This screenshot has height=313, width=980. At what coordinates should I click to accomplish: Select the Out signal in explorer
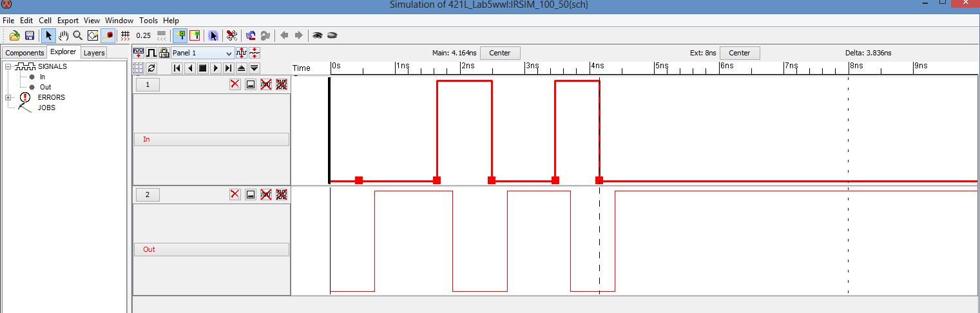45,87
